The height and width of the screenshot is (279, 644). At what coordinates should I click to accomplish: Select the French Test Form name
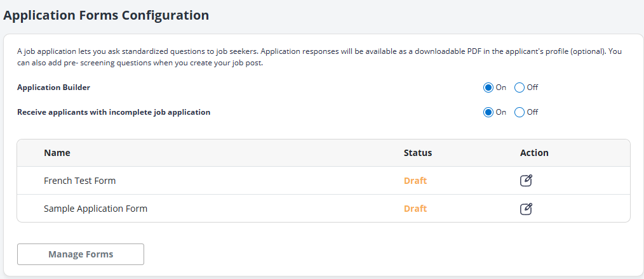point(79,181)
